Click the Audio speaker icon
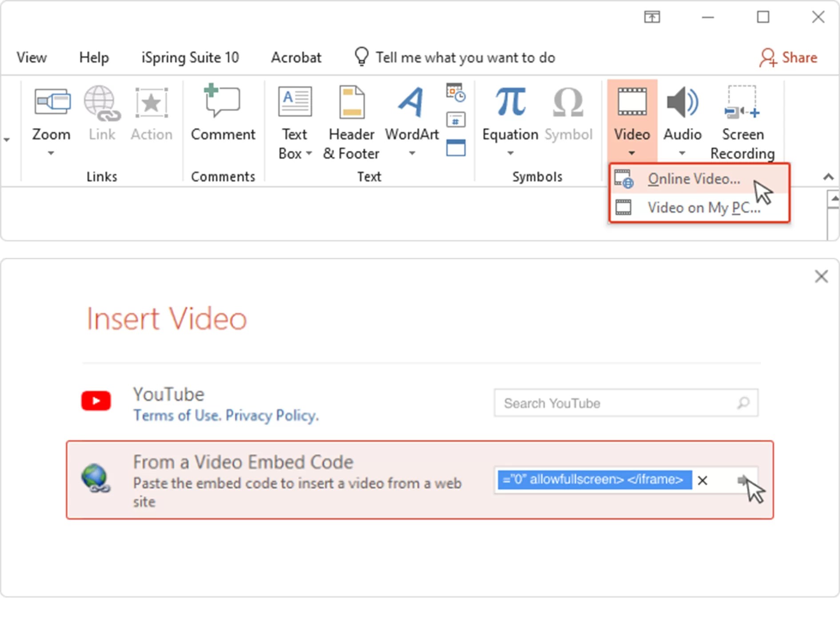840x630 pixels. [681, 102]
